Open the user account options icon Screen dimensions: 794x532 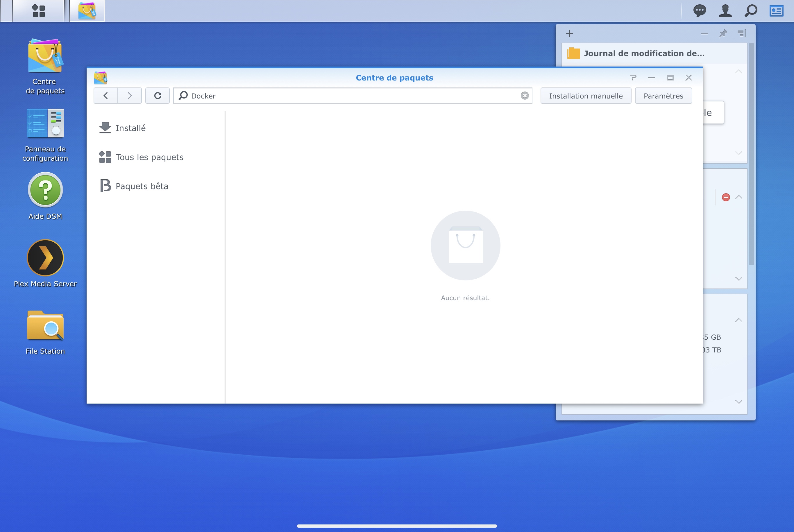click(725, 11)
